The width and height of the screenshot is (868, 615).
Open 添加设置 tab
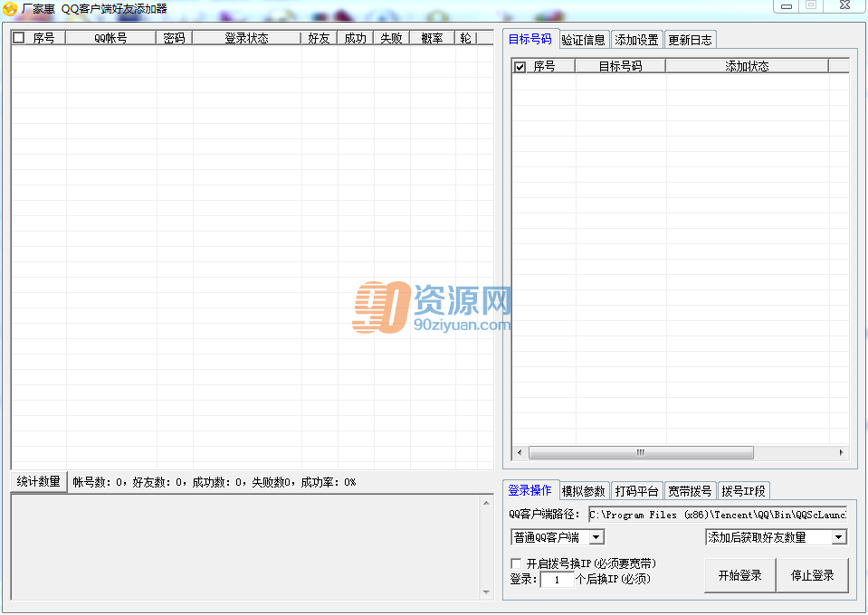tap(636, 40)
